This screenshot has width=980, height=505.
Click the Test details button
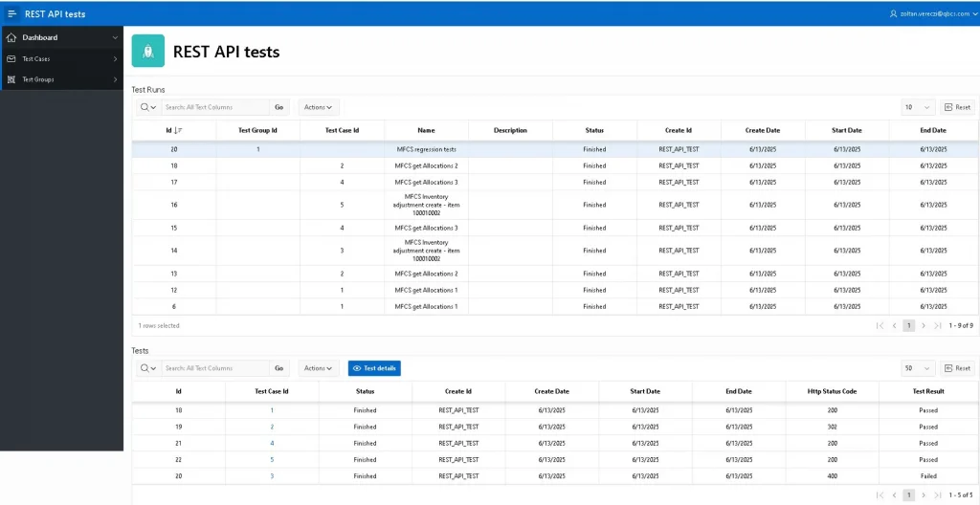click(374, 368)
